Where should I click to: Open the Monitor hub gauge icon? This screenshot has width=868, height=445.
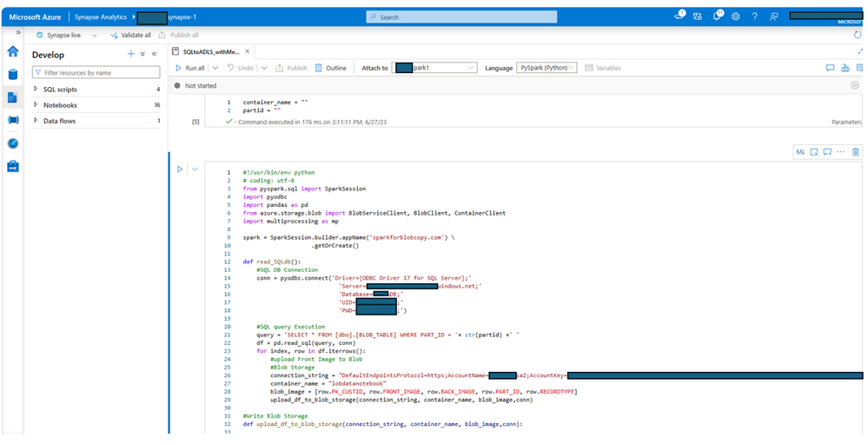coord(13,143)
